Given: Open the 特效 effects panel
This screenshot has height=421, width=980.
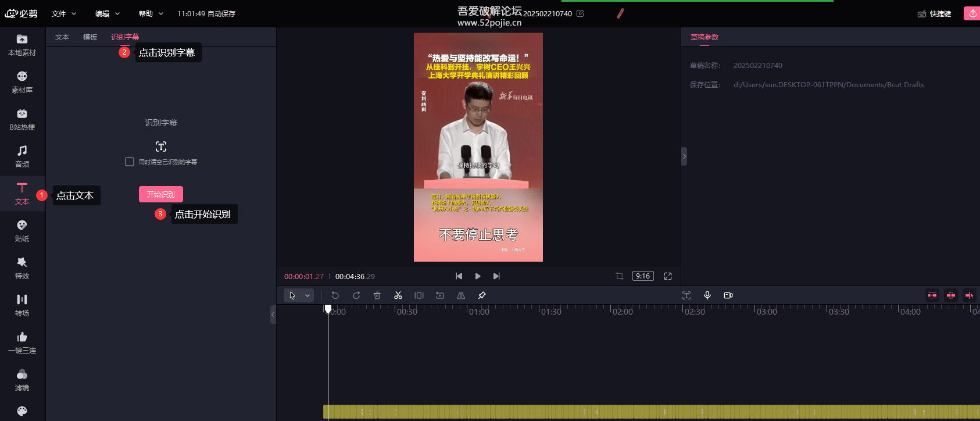Looking at the screenshot, I should (x=22, y=269).
